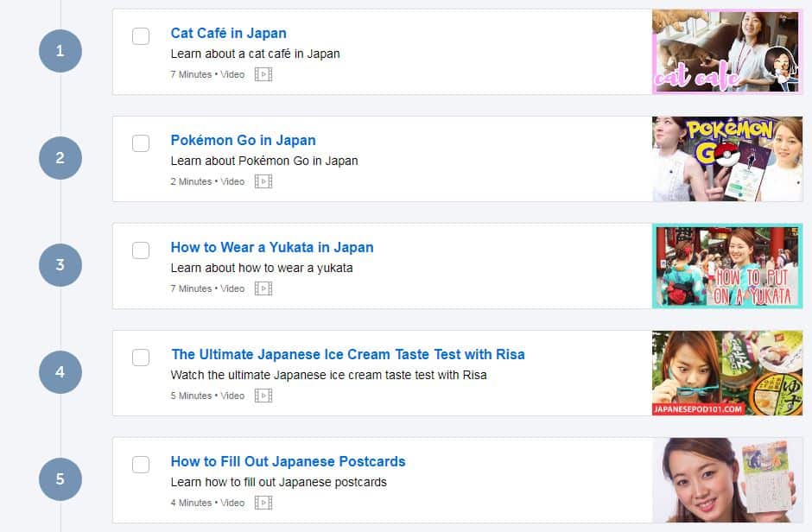The width and height of the screenshot is (812, 532).
Task: Open the Cat Café in Japan lesson
Action: click(x=228, y=33)
